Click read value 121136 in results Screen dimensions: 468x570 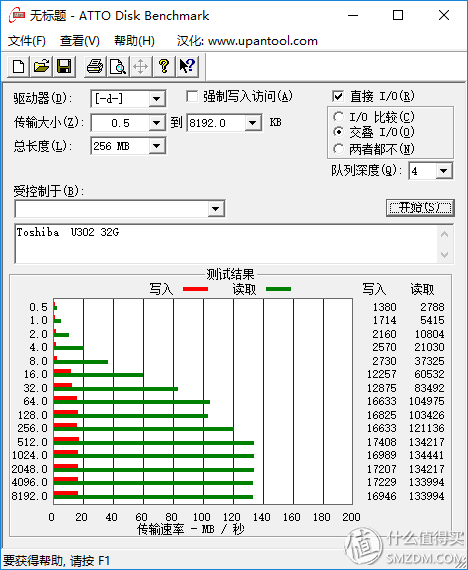tap(427, 428)
